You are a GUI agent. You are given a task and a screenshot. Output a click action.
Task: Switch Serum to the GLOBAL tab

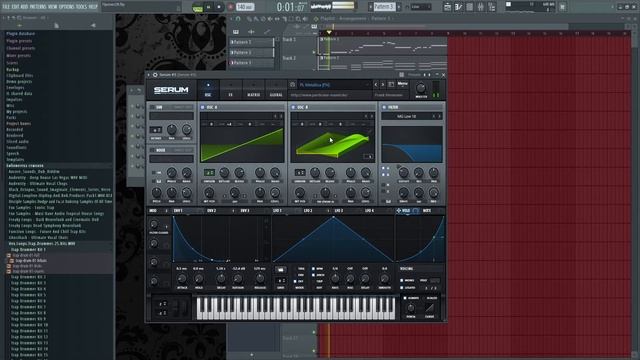click(276, 90)
